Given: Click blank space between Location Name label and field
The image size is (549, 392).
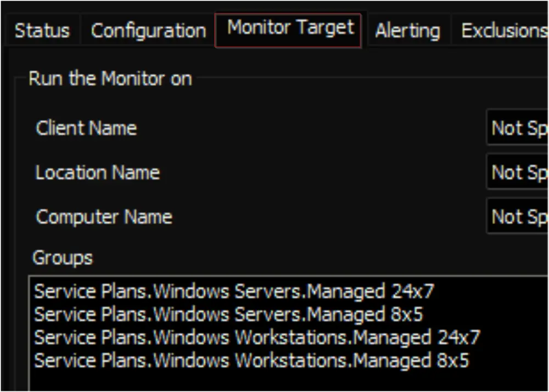Looking at the screenshot, I should point(322,172).
